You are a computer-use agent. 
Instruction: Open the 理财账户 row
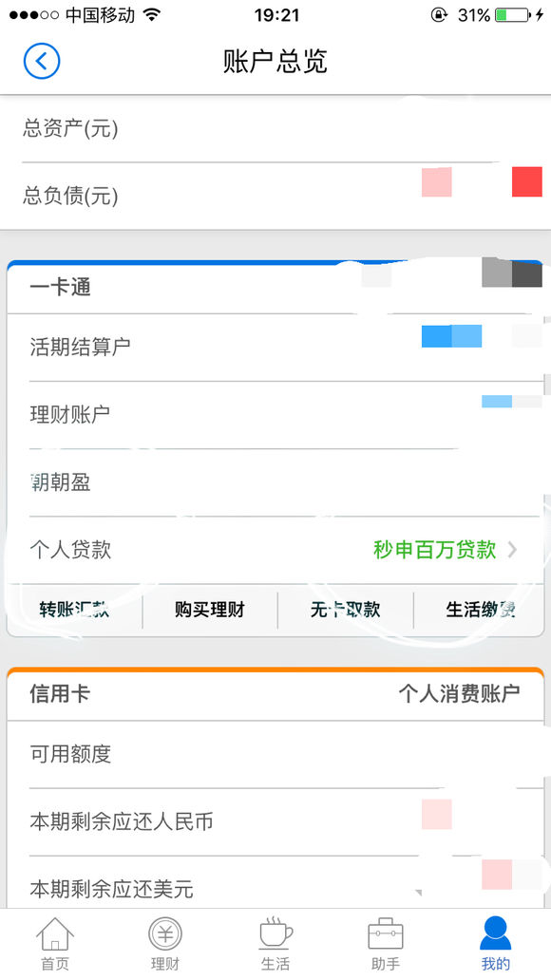click(275, 414)
